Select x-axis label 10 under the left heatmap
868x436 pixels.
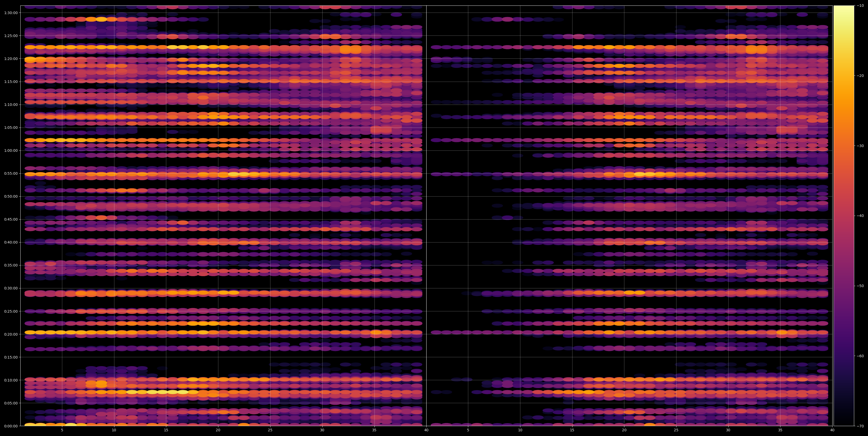click(114, 430)
